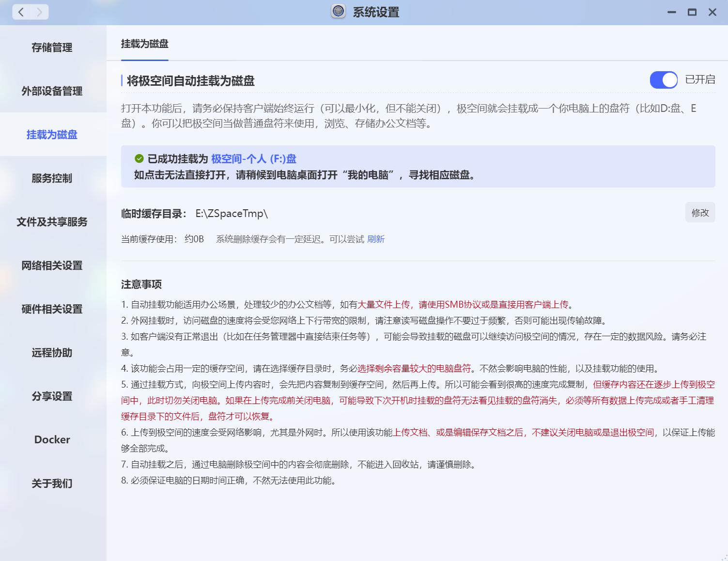
Task: Select 服务控制 in the sidebar
Action: coord(52,178)
